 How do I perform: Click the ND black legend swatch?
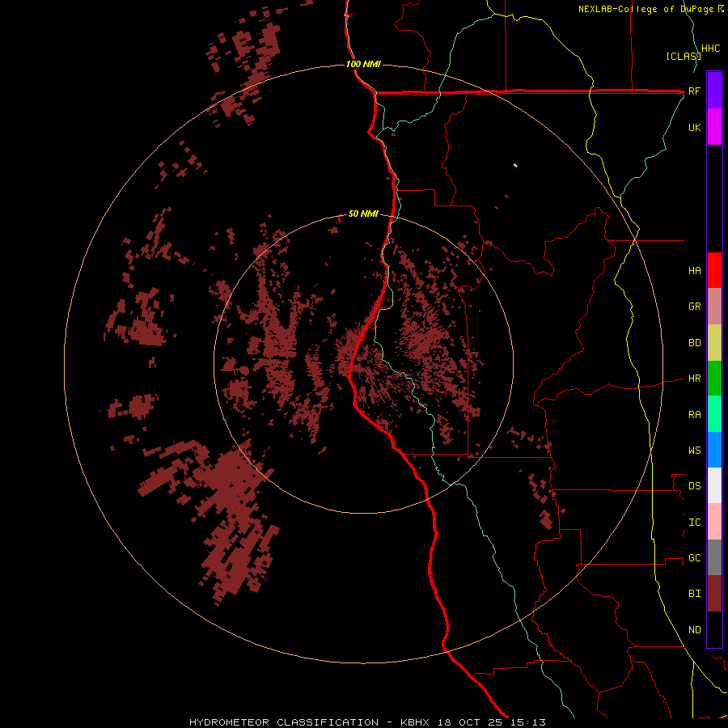click(714, 629)
